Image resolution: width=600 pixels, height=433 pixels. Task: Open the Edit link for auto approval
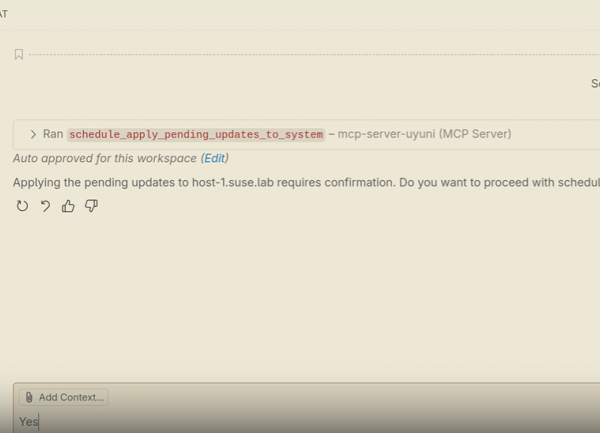[x=214, y=158]
